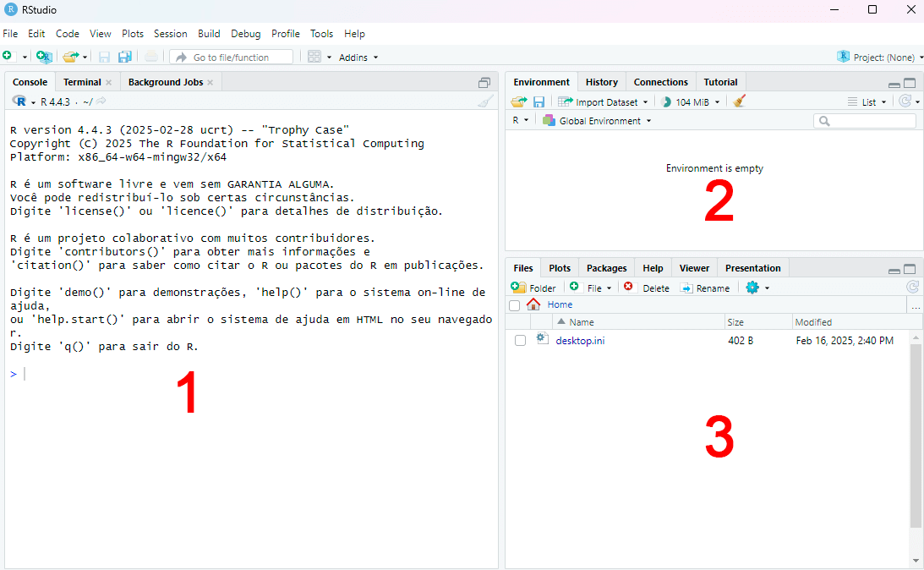Toggle the select-all checkbox in the Files pane
The image size is (924, 570).
tap(514, 305)
